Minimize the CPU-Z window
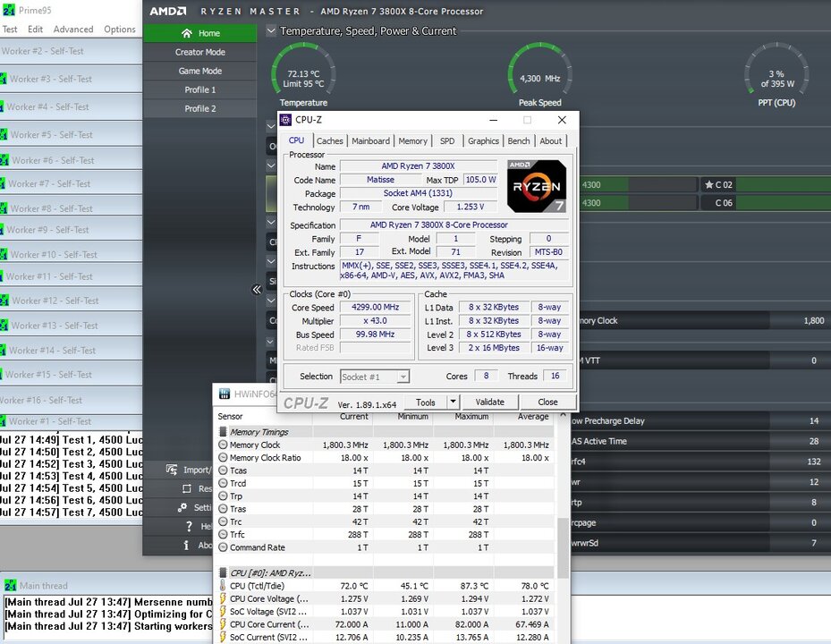 coord(494,120)
